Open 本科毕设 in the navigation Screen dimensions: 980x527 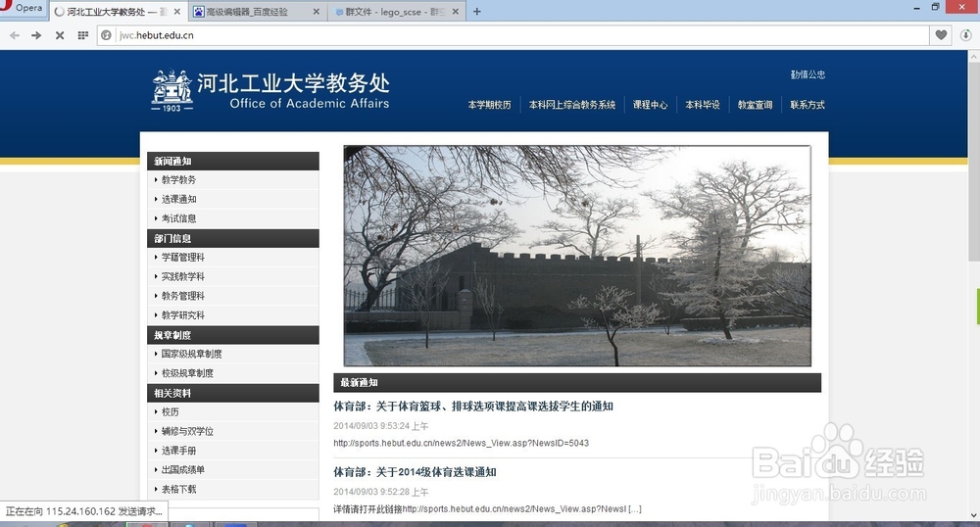pos(703,105)
